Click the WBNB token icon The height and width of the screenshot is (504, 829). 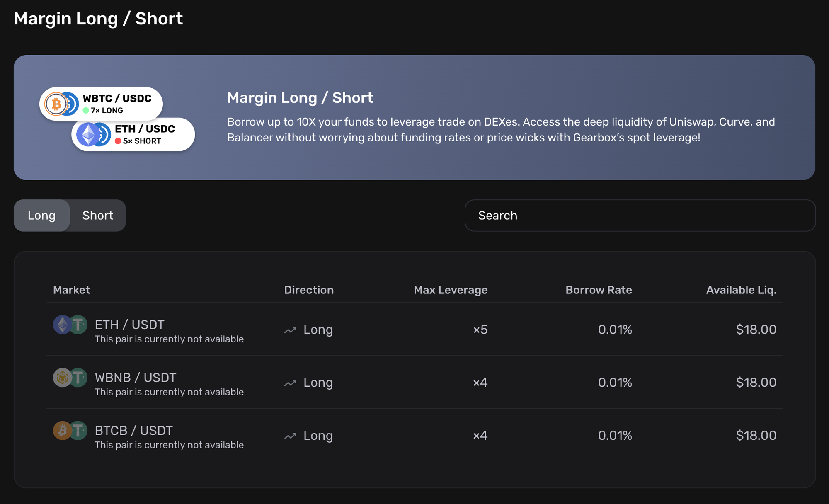(63, 378)
